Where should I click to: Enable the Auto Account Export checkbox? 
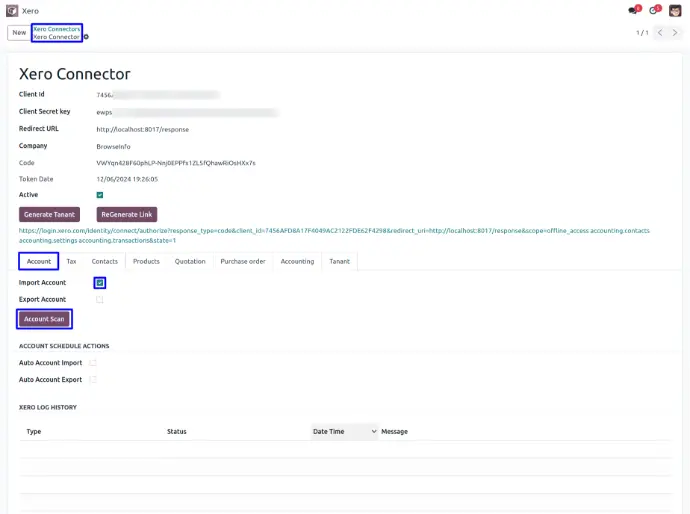coord(93,380)
